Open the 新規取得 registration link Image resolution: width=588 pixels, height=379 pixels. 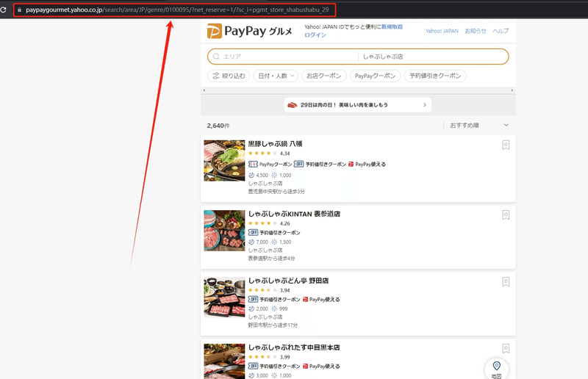(392, 26)
